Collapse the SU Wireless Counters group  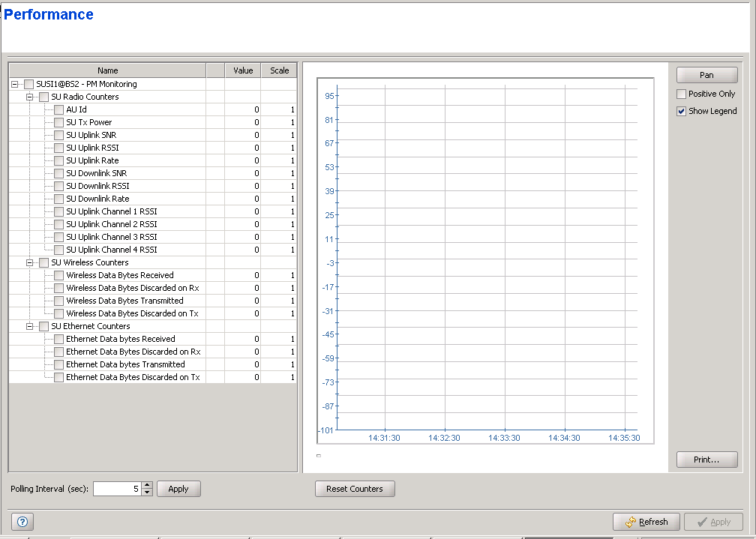30,263
